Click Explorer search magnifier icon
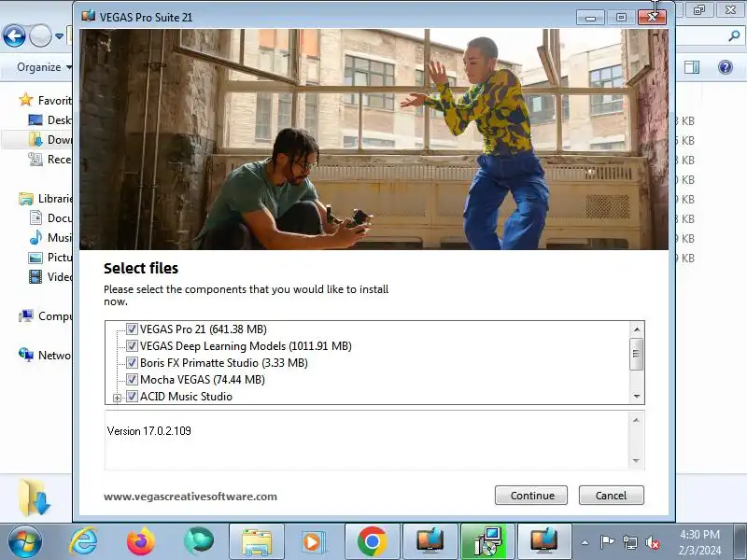This screenshot has width=747, height=560. tap(734, 35)
